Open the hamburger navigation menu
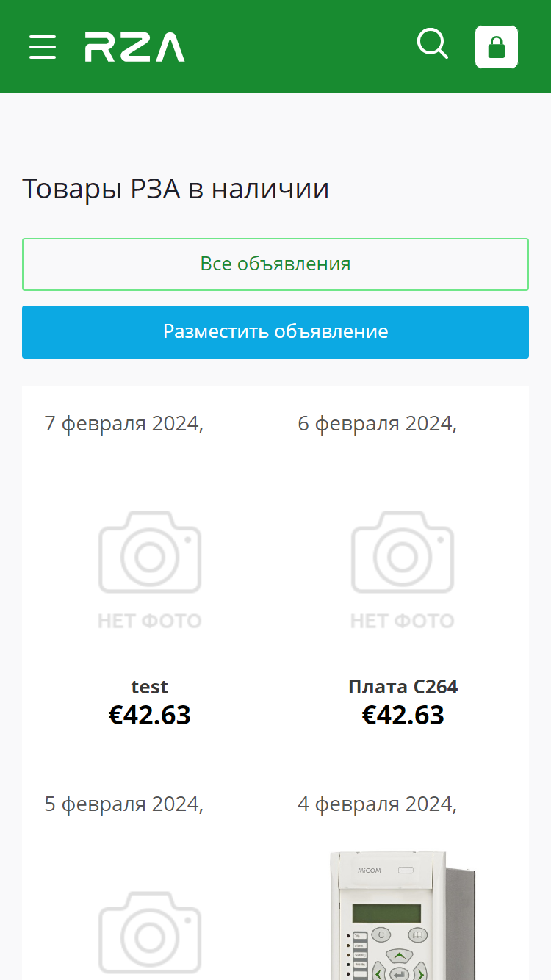Viewport: 551px width, 980px height. pyautogui.click(x=43, y=47)
